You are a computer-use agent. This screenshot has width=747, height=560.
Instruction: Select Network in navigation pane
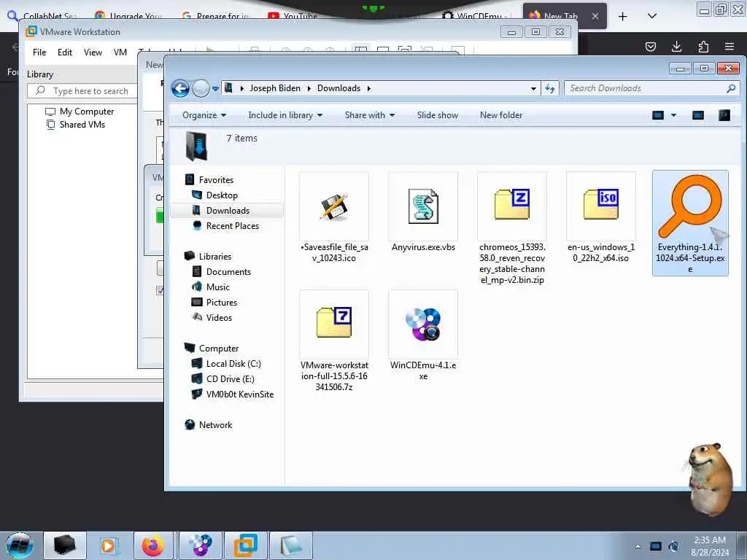(215, 425)
